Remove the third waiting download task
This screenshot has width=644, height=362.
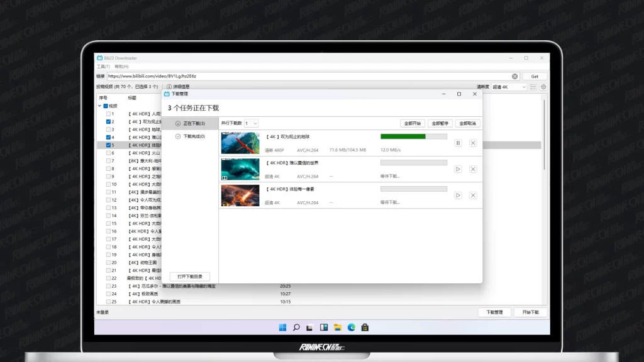(473, 195)
